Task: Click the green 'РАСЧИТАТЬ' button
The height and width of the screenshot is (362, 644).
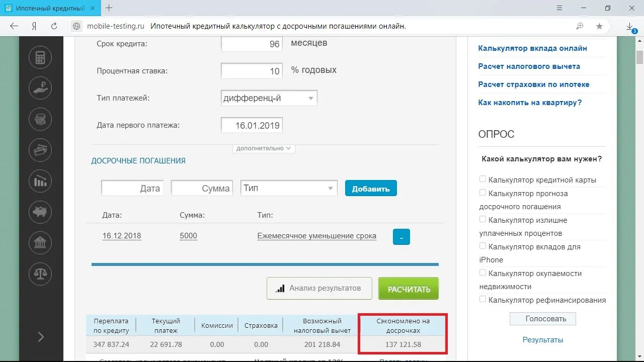Action: coord(409,289)
